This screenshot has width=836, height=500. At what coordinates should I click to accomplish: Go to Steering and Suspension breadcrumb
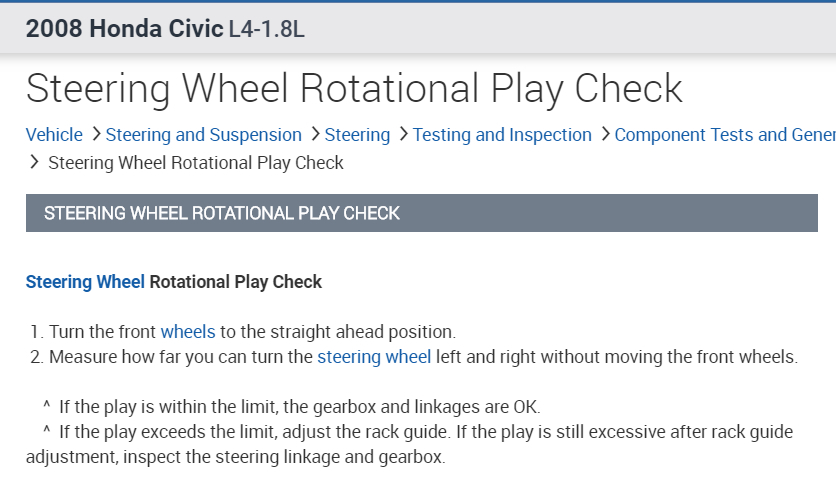pyautogui.click(x=203, y=135)
